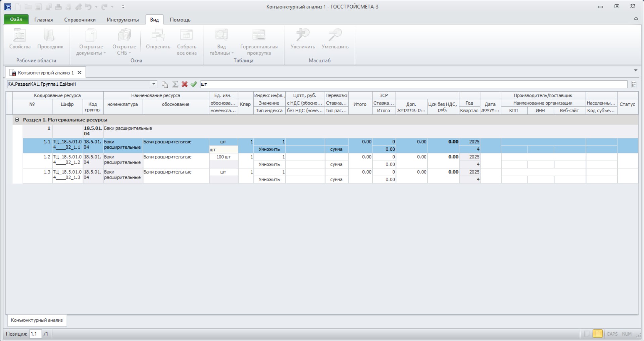This screenshot has height=341, width=644.
Task: Confirm formula with green checkmark icon
Action: 194,84
